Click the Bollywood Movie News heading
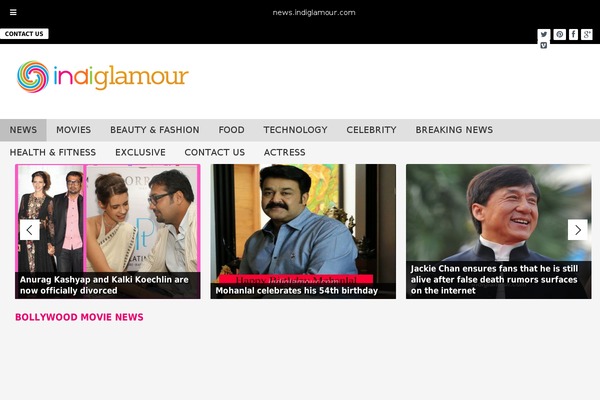The height and width of the screenshot is (400, 600). (79, 317)
